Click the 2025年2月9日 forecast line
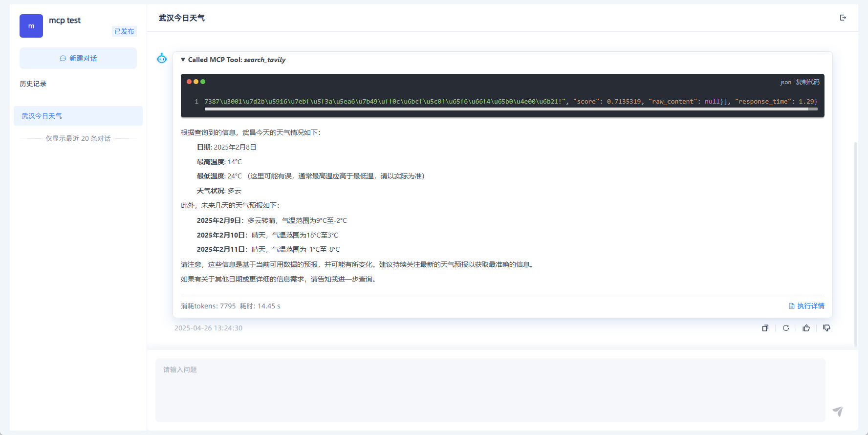868x435 pixels. pyautogui.click(x=272, y=220)
